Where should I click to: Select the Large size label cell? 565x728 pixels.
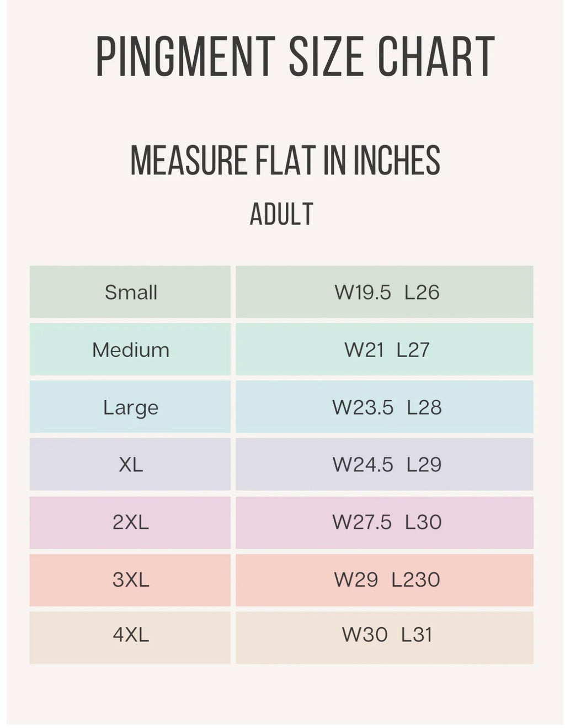click(131, 407)
